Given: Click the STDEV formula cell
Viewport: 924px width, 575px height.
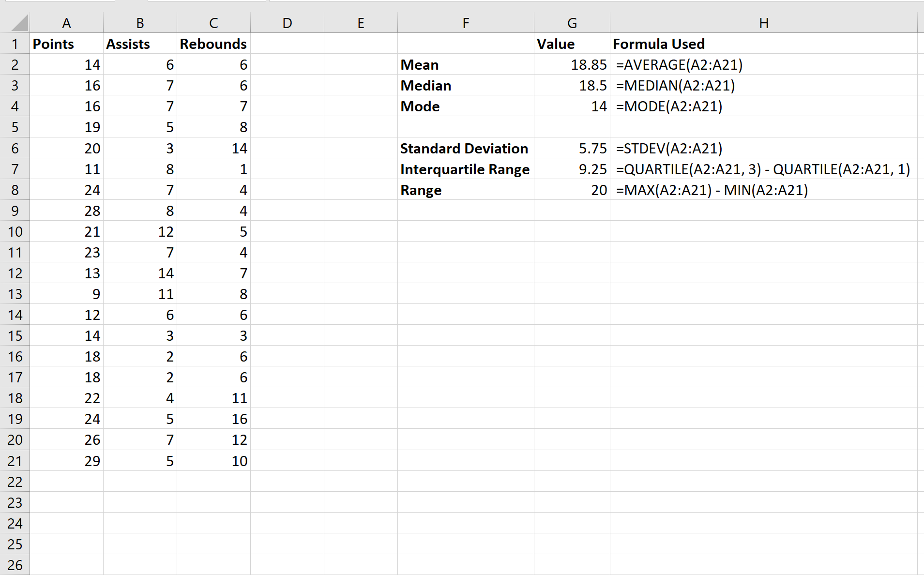Looking at the screenshot, I should coord(765,148).
